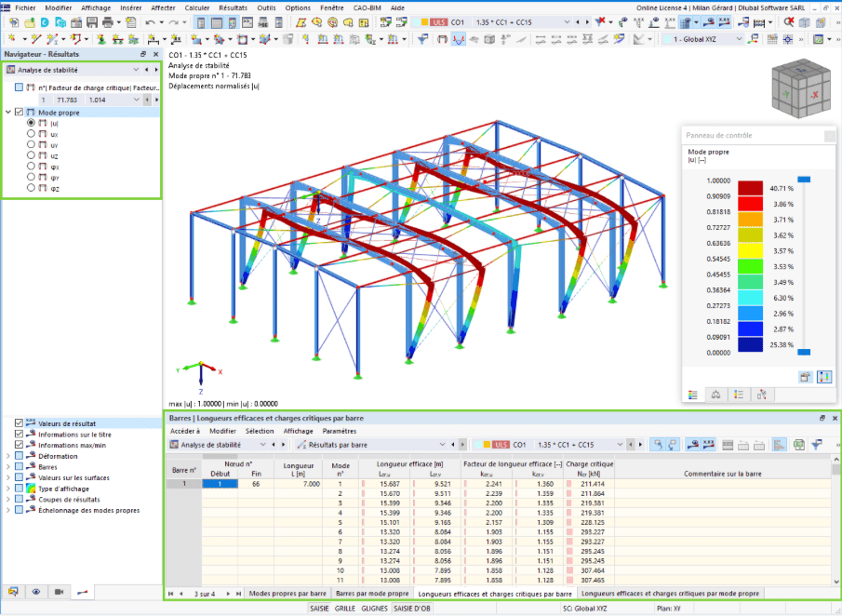Uncheck Valeurs de résultat checkbox
Image resolution: width=842 pixels, height=616 pixels.
point(20,423)
